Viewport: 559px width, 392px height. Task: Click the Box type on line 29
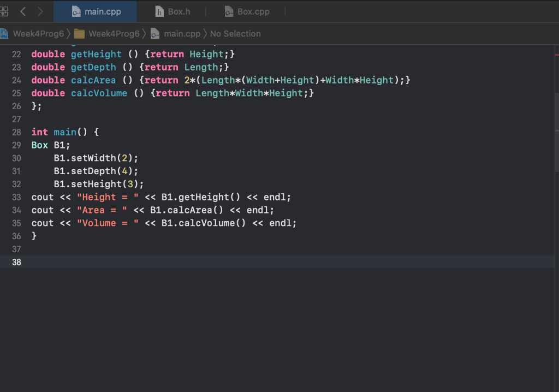click(x=39, y=145)
